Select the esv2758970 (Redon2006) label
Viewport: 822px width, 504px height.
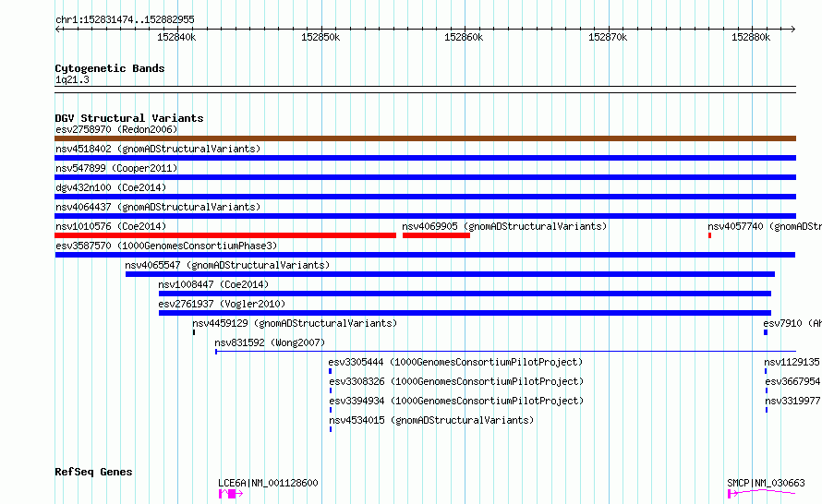click(x=116, y=129)
